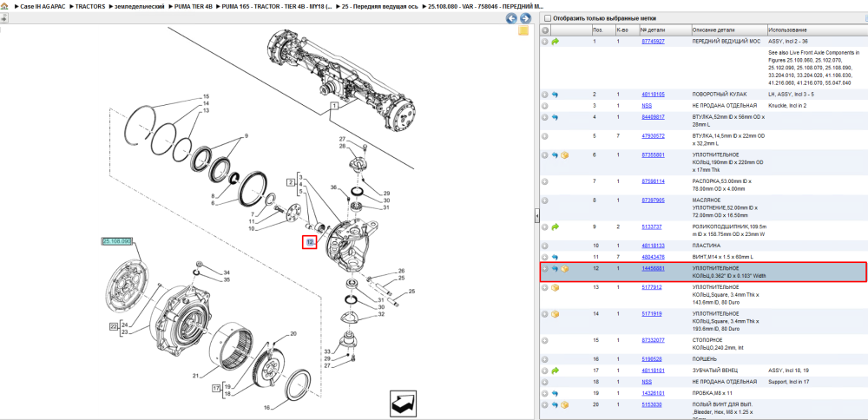Expand the МАСЛЯНОЕ УПЛОТНЕНИЕ row plus button

(545, 200)
